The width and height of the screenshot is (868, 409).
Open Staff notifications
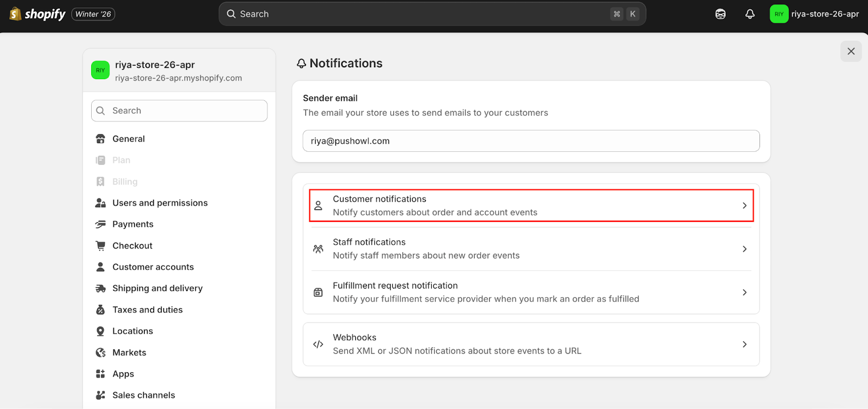coord(531,249)
